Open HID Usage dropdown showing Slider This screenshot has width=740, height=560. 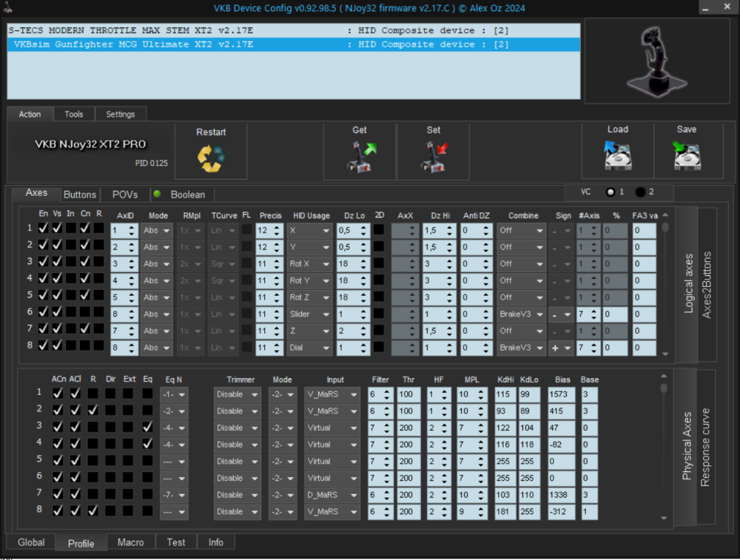click(310, 314)
